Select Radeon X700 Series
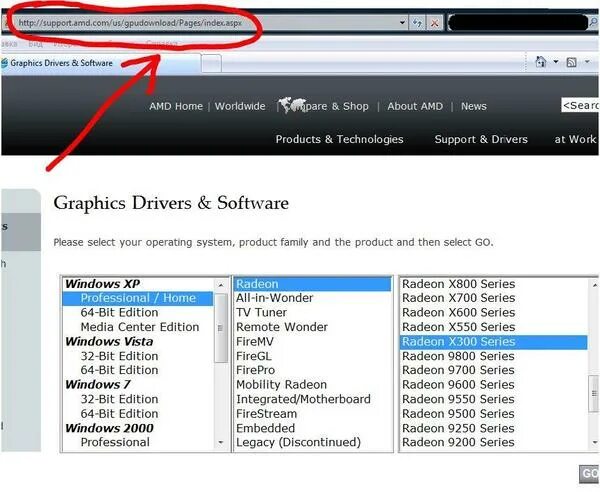 coord(494,298)
